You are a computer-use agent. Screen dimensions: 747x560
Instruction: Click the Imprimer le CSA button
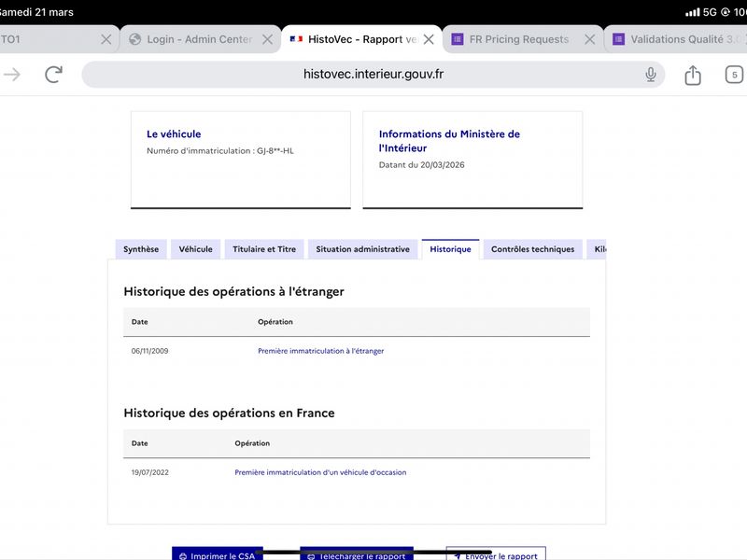(x=218, y=553)
